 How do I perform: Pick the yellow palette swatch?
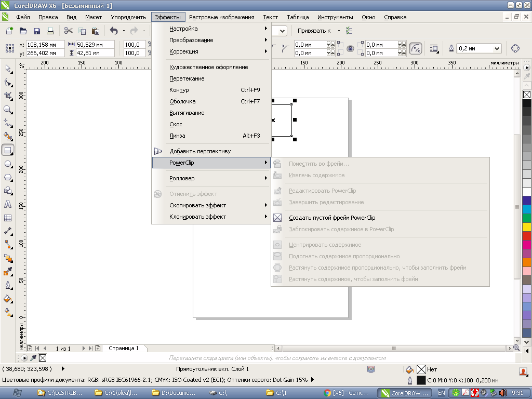point(527,227)
